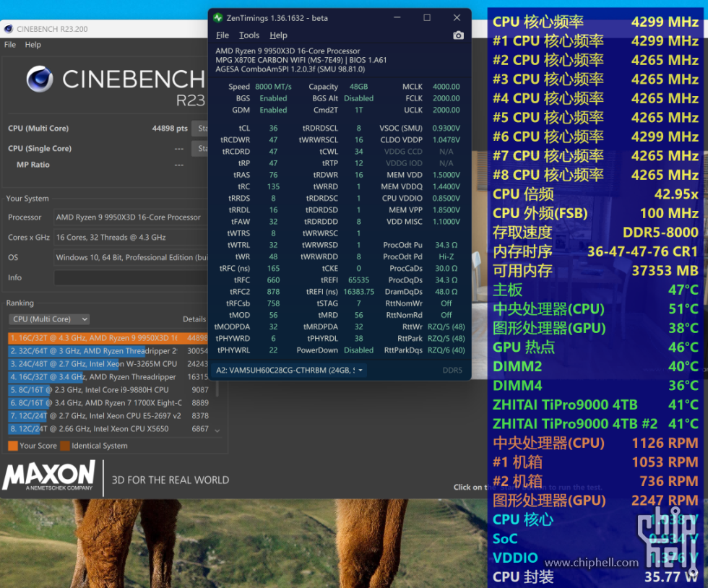Click the RttParkDqs RZQ/6 (40) value

point(446,350)
